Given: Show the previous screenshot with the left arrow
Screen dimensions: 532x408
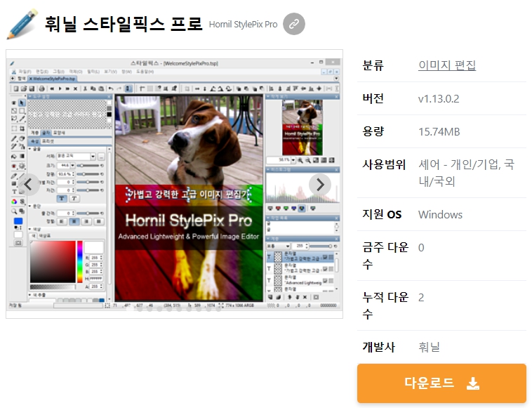Looking at the screenshot, I should coord(29,185).
